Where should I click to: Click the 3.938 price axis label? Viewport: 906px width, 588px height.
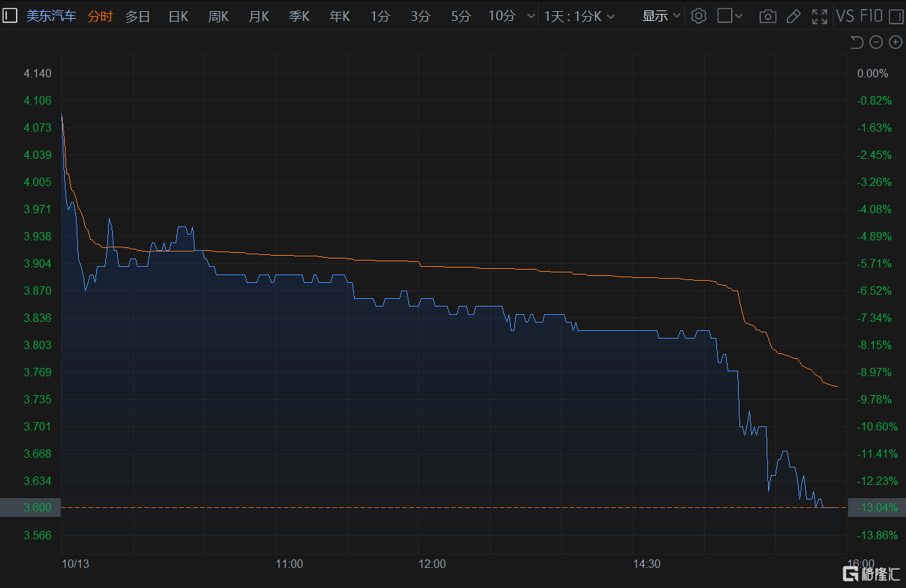click(x=38, y=236)
